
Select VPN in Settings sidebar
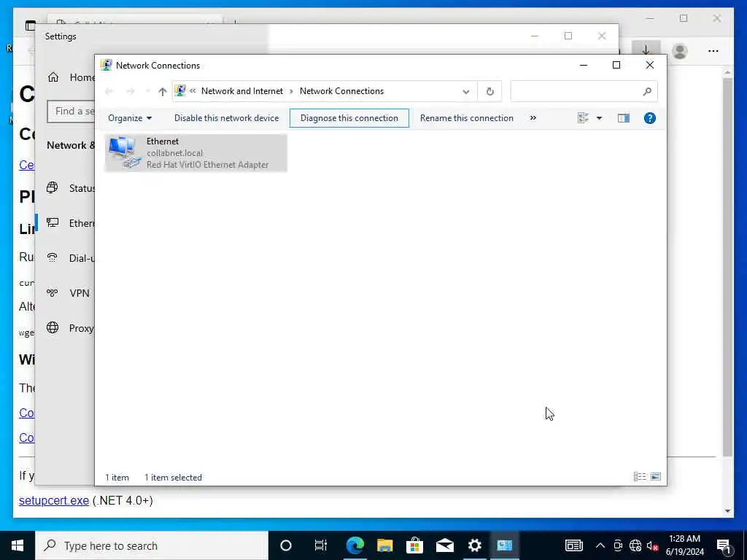pos(68,293)
